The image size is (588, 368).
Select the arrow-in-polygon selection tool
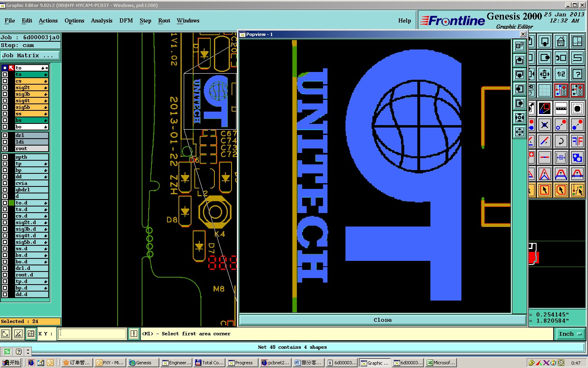click(561, 190)
